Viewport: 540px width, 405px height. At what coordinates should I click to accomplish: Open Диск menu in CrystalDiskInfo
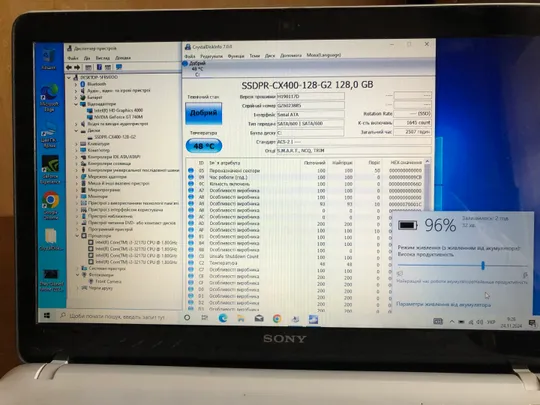[270, 55]
